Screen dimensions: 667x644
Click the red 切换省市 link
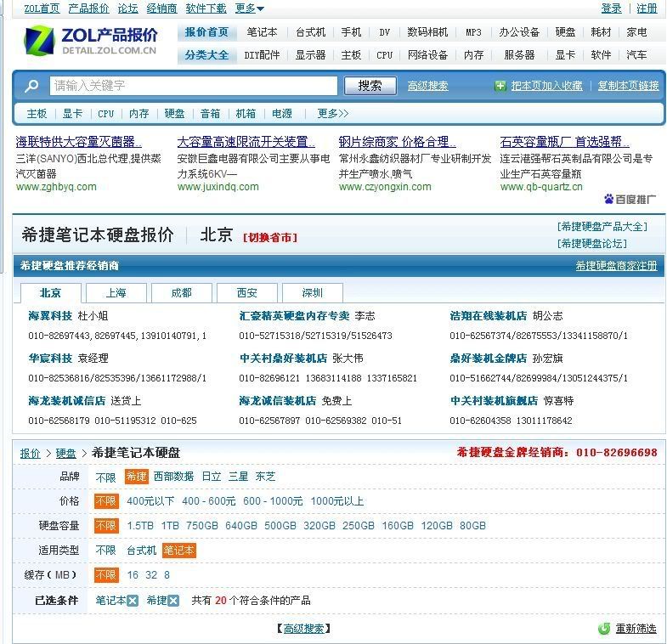pyautogui.click(x=270, y=237)
